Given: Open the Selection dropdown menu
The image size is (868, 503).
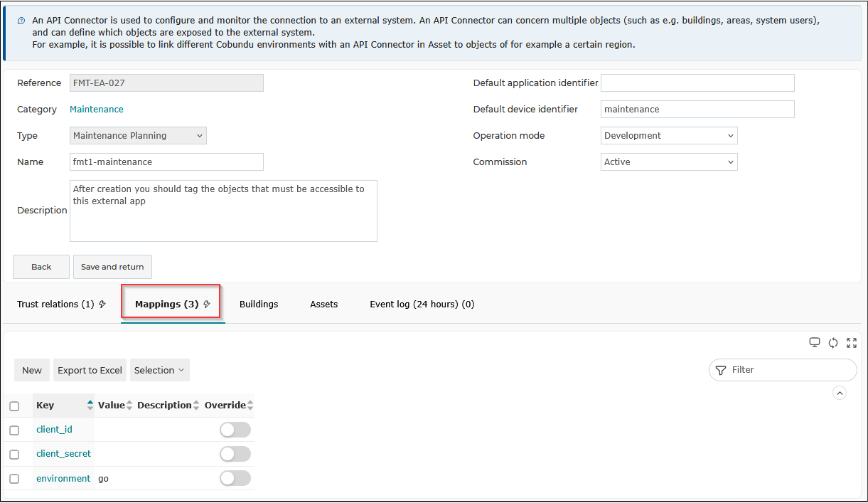Looking at the screenshot, I should click(160, 370).
